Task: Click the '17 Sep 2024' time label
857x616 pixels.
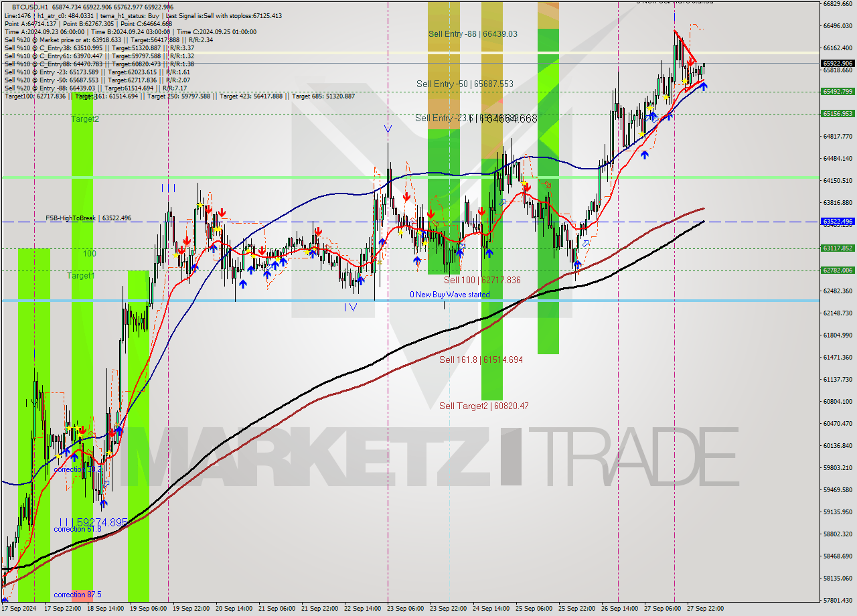Action: pyautogui.click(x=19, y=609)
